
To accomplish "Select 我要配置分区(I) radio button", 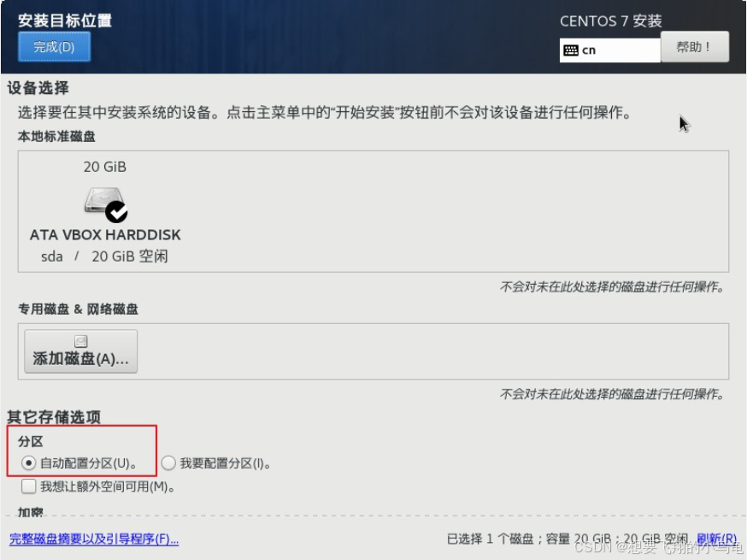I will coord(168,463).
